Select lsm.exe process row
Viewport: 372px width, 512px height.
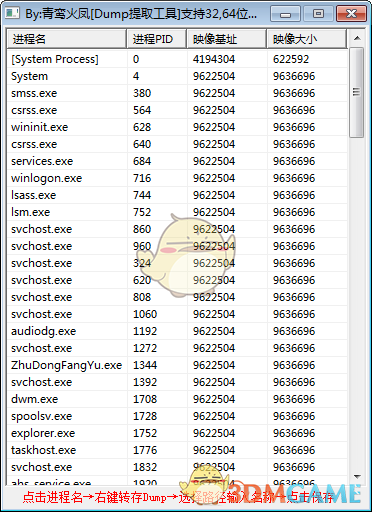pyautogui.click(x=177, y=212)
